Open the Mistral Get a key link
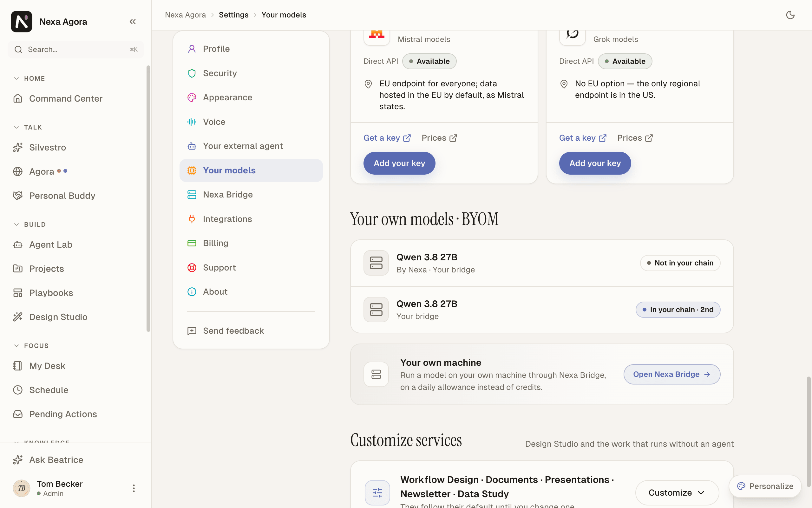The image size is (812, 508). [387, 138]
